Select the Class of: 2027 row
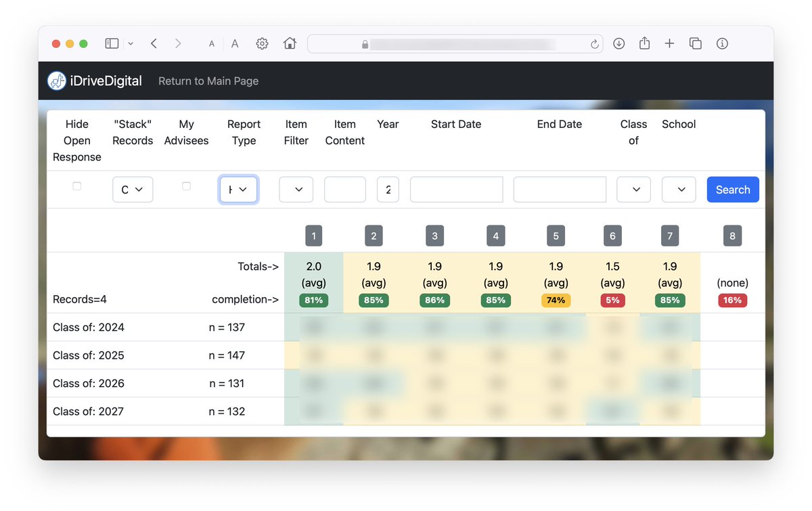The image size is (812, 511). click(x=406, y=412)
